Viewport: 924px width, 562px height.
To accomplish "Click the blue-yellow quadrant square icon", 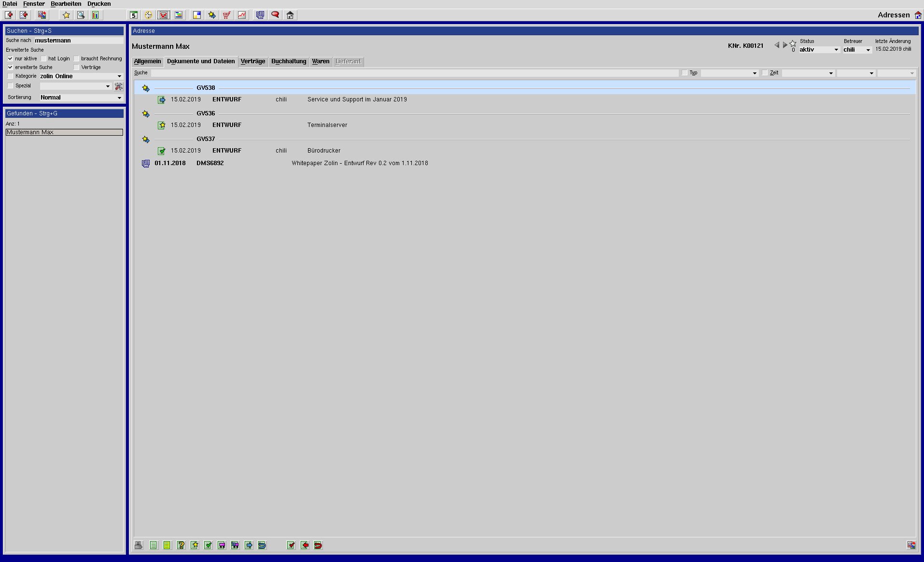I will point(197,15).
